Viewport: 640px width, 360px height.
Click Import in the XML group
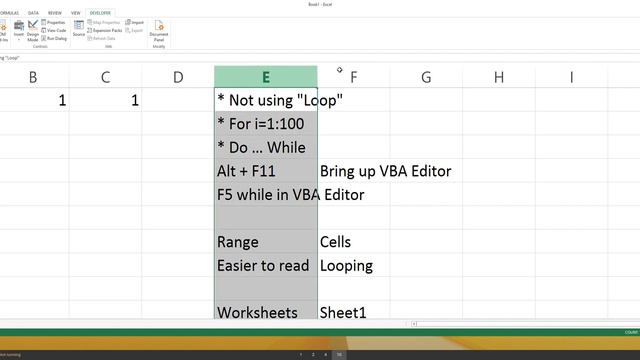(x=135, y=22)
